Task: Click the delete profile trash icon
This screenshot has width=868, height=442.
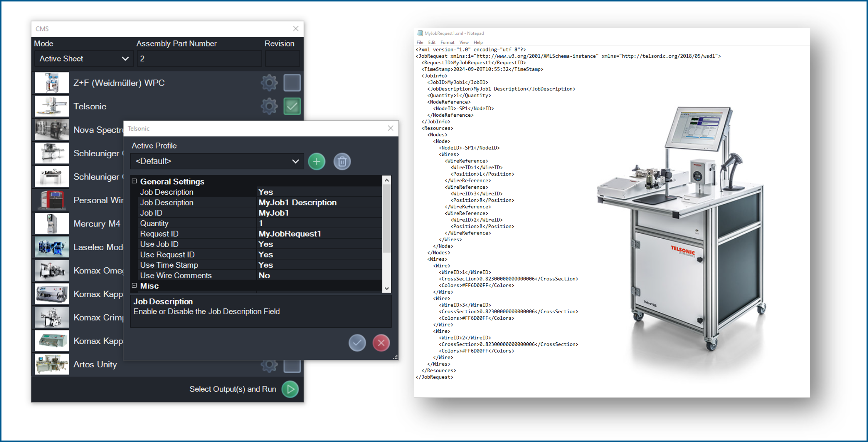Action: pos(342,162)
